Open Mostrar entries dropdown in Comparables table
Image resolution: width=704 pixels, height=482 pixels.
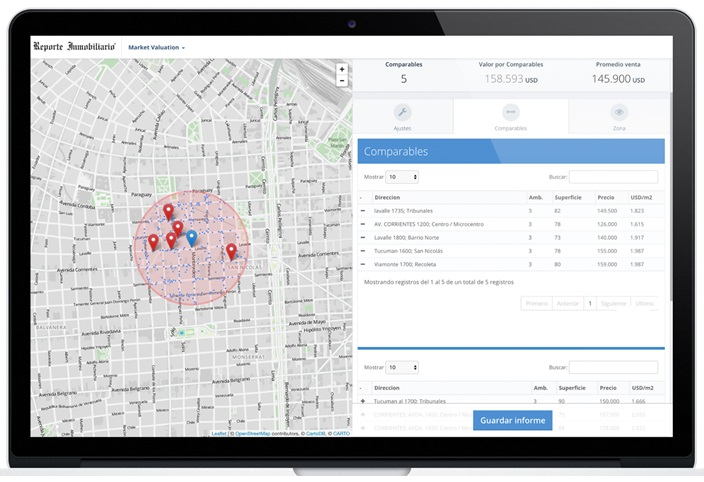pyautogui.click(x=403, y=177)
